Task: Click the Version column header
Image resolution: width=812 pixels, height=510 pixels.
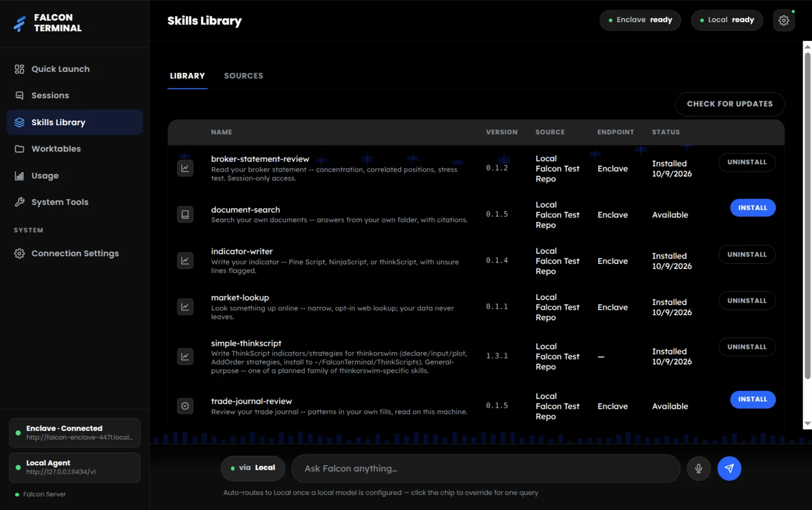Action: tap(501, 132)
